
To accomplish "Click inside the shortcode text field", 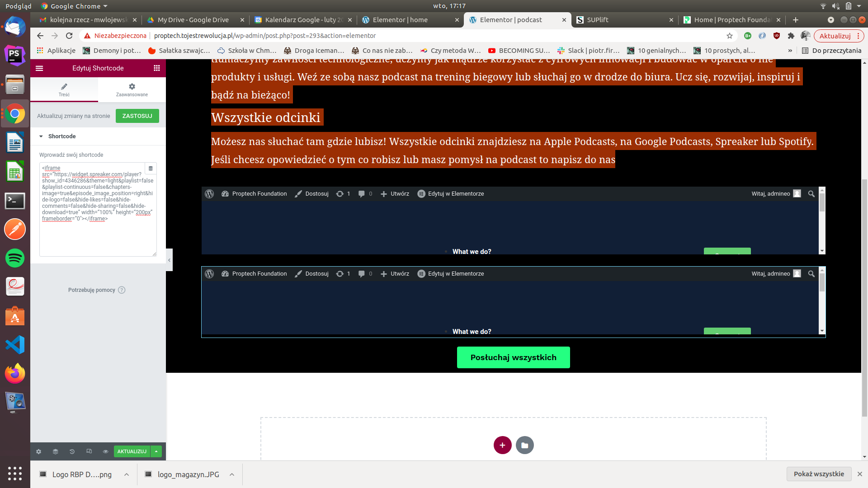I will click(x=97, y=208).
